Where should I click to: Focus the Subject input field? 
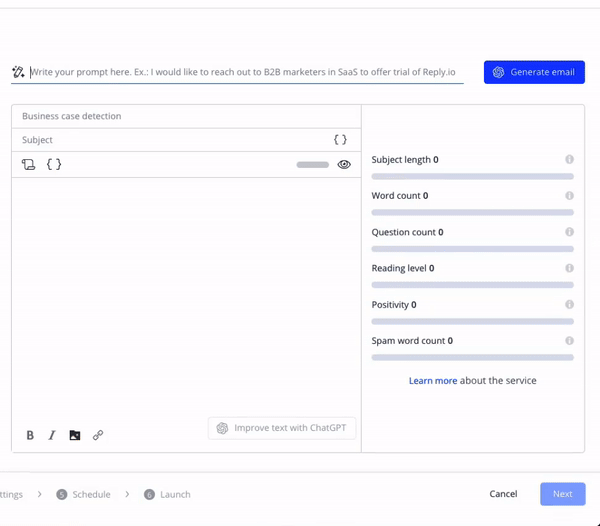[170, 140]
